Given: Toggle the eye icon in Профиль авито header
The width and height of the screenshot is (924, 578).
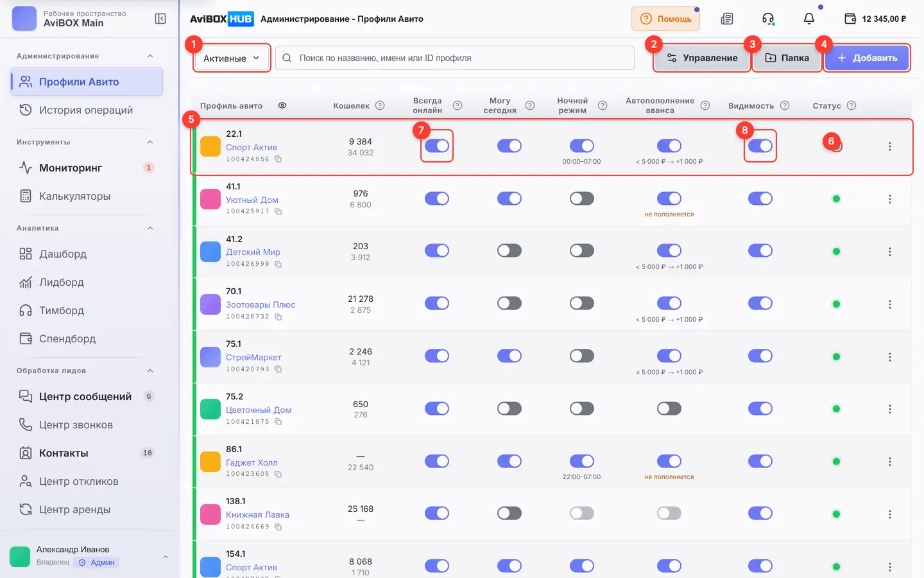Looking at the screenshot, I should (282, 105).
